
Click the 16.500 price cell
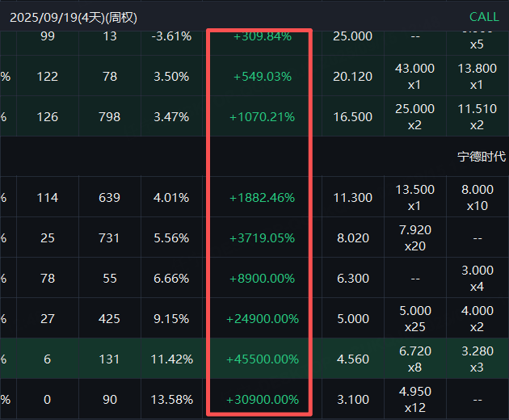(352, 117)
